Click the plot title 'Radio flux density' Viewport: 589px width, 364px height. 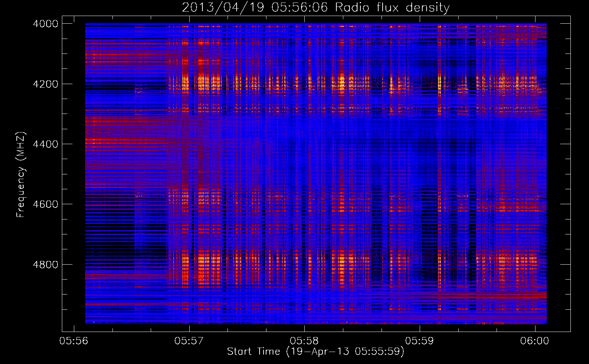(392, 8)
